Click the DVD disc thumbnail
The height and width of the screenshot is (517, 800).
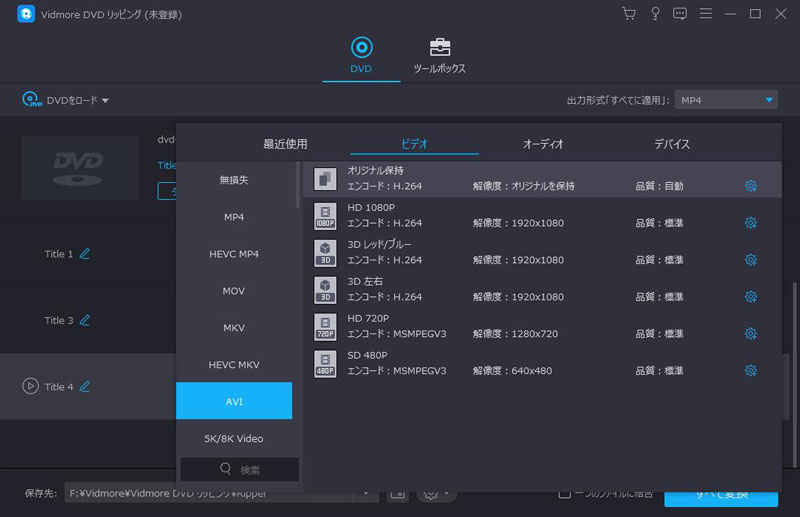(x=80, y=168)
